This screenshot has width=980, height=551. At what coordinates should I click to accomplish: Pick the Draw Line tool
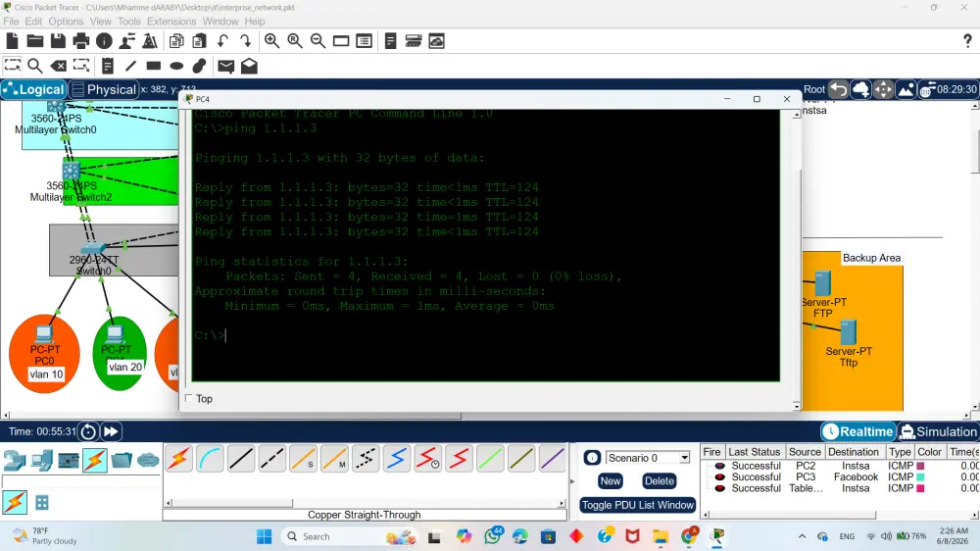click(130, 66)
